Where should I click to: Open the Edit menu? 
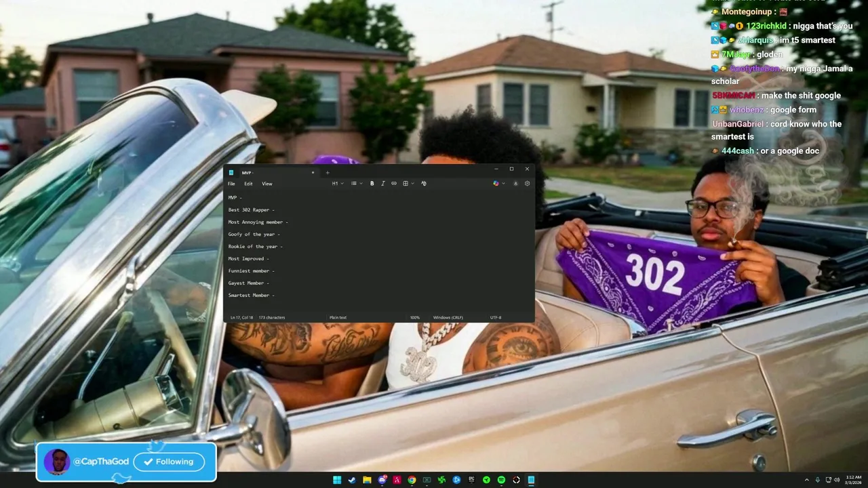[x=248, y=184]
